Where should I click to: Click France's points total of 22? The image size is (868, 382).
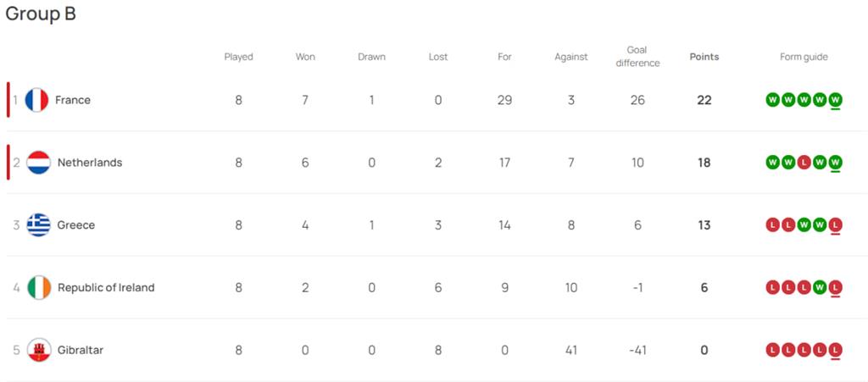(x=704, y=100)
